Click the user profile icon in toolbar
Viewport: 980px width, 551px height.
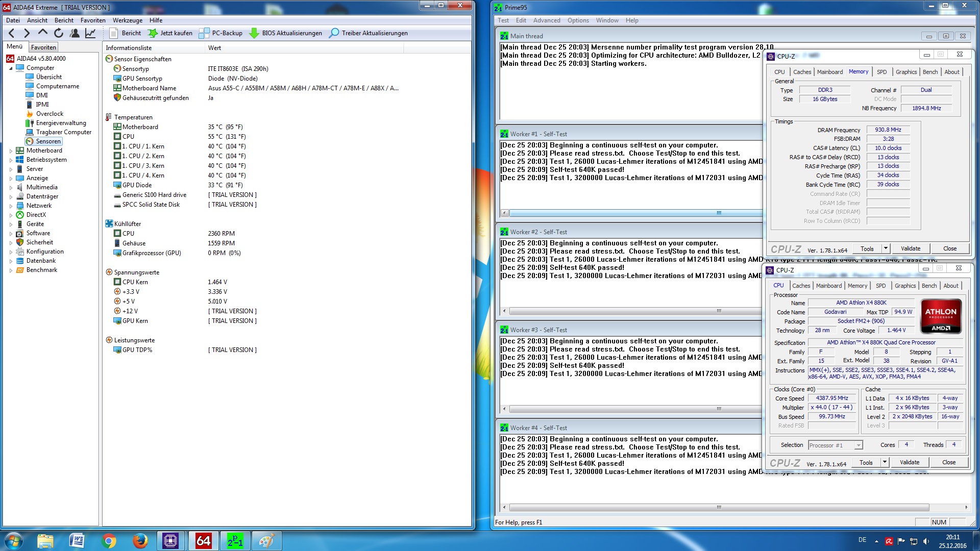pos(75,33)
